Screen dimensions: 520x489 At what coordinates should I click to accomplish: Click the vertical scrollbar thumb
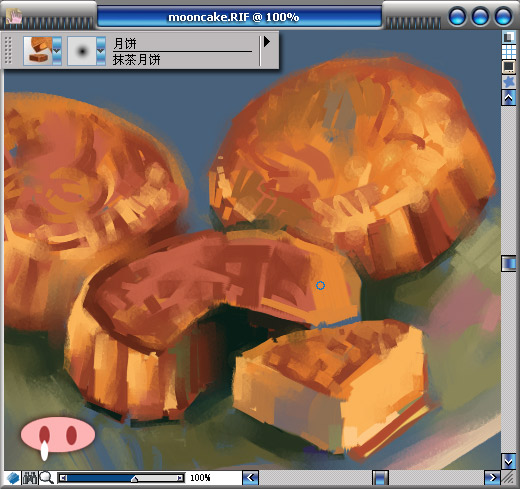[x=509, y=263]
